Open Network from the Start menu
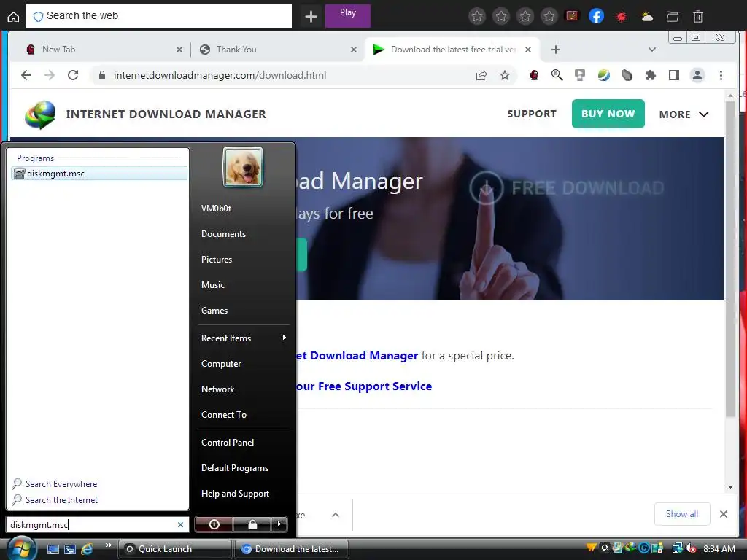Viewport: 747px width, 560px height. (217, 389)
